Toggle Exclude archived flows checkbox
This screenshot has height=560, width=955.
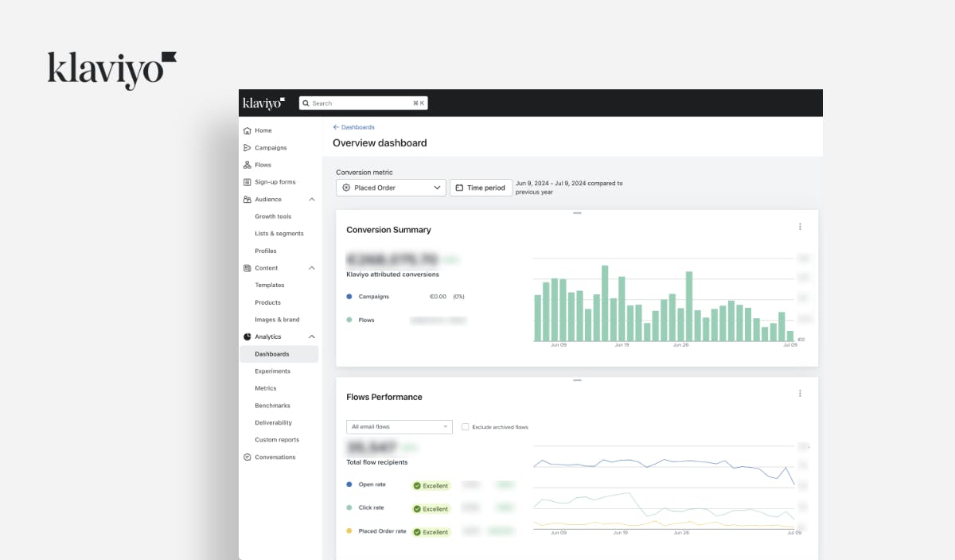tap(466, 427)
